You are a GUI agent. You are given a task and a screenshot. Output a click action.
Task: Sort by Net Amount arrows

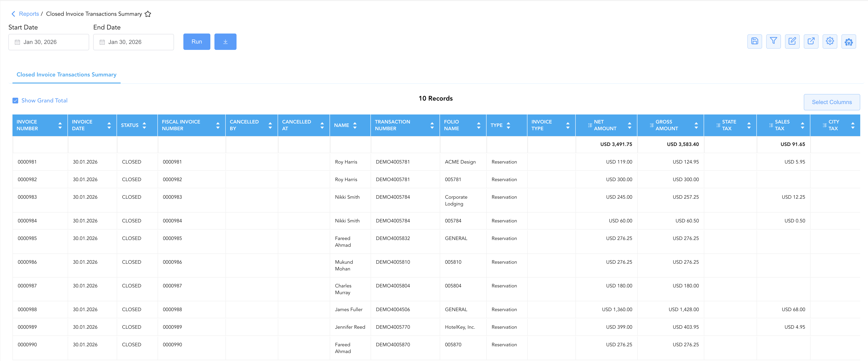pos(629,125)
